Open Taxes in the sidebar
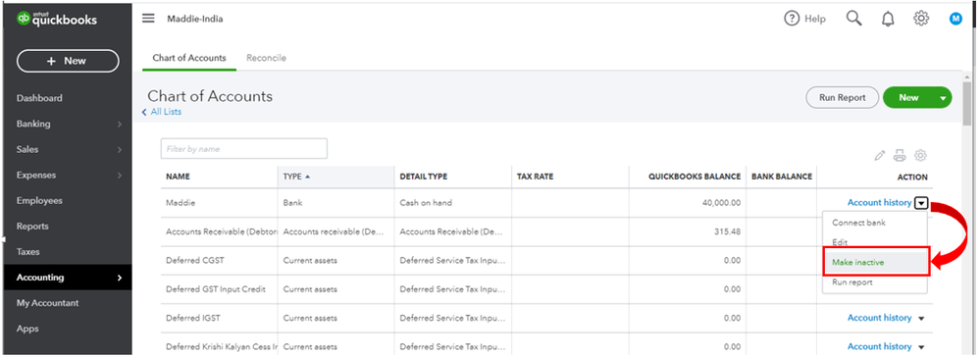Viewport: 980px width, 357px height. (28, 252)
